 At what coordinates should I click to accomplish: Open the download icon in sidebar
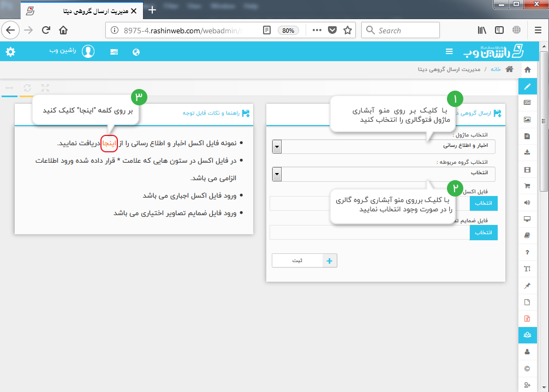coord(527,152)
